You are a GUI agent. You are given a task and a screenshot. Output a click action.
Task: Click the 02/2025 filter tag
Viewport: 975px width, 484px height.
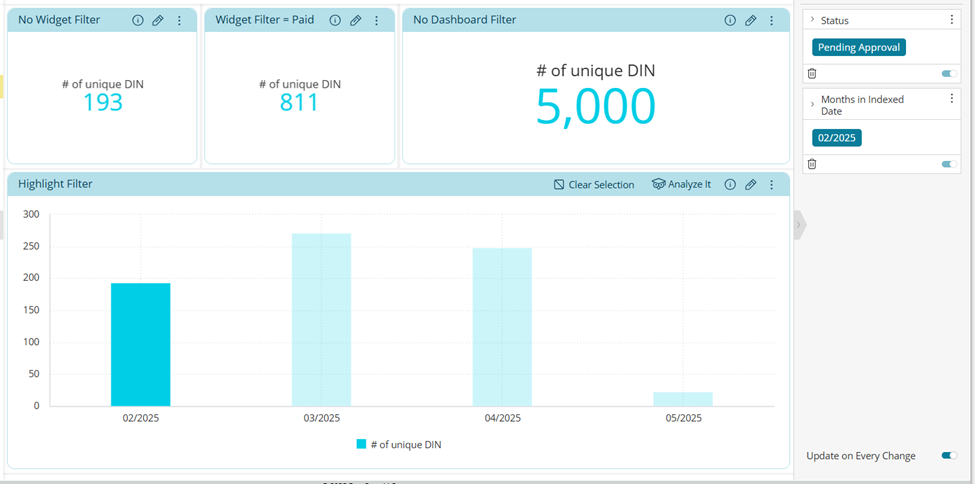click(x=836, y=138)
